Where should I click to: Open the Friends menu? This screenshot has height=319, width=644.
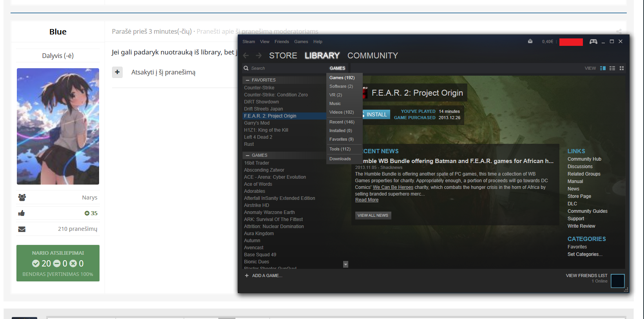click(282, 42)
